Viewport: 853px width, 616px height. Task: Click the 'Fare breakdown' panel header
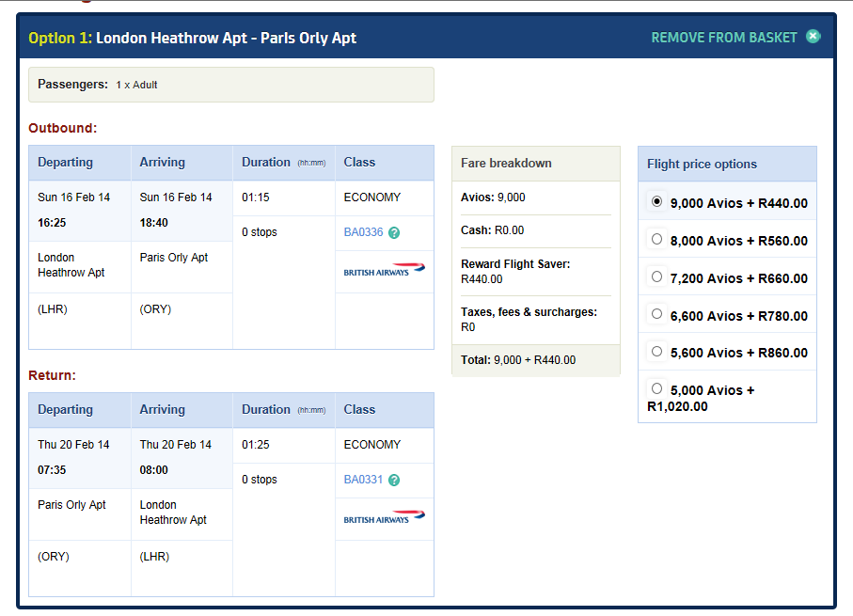(x=536, y=164)
